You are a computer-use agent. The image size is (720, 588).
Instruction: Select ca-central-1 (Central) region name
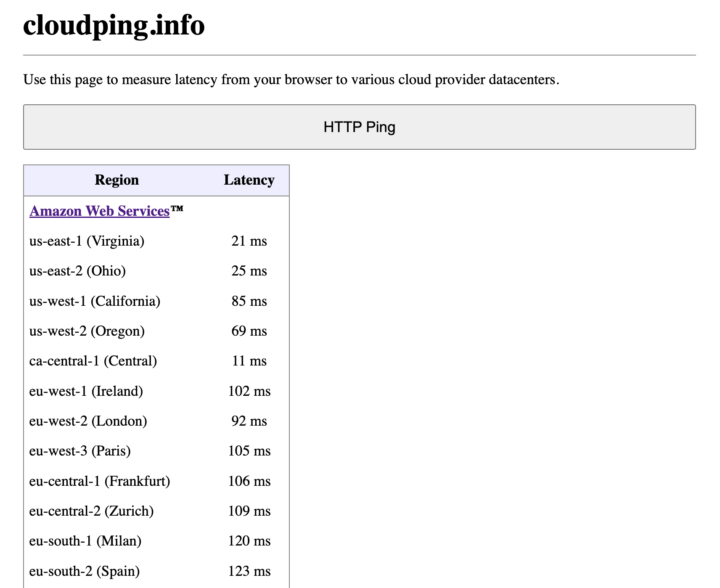point(93,361)
